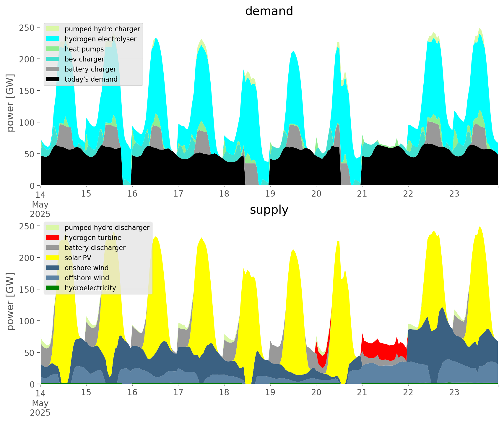Click the solar PV yellow legend swatch
504x423 pixels.
pos(53,258)
